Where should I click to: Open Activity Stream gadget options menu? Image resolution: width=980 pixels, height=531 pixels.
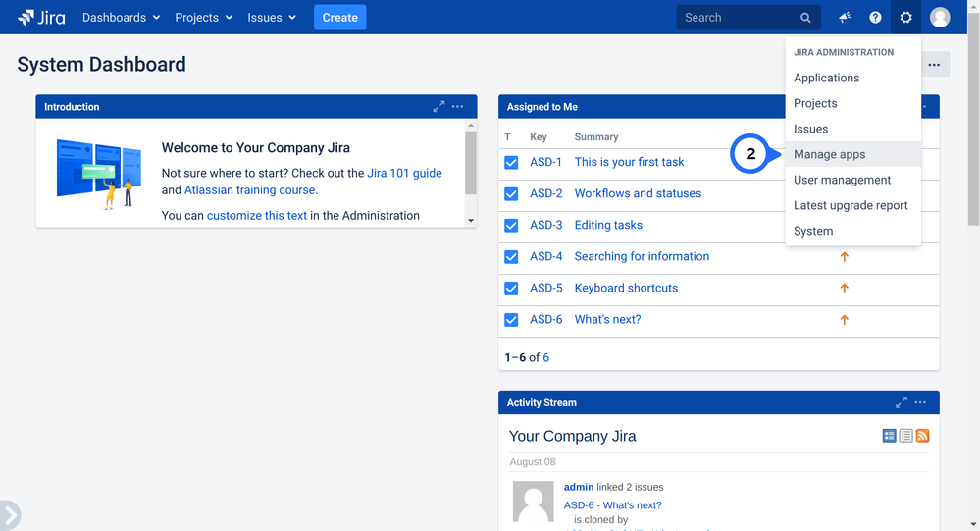coord(920,402)
